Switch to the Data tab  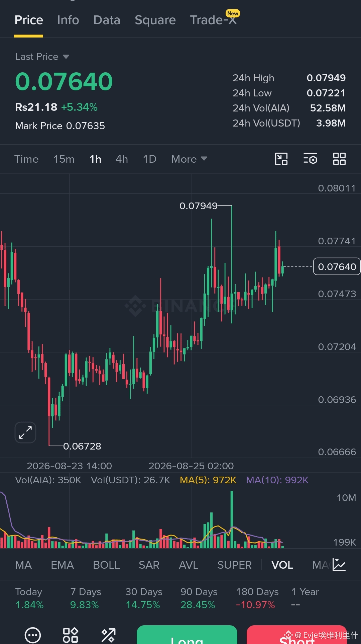tap(107, 20)
